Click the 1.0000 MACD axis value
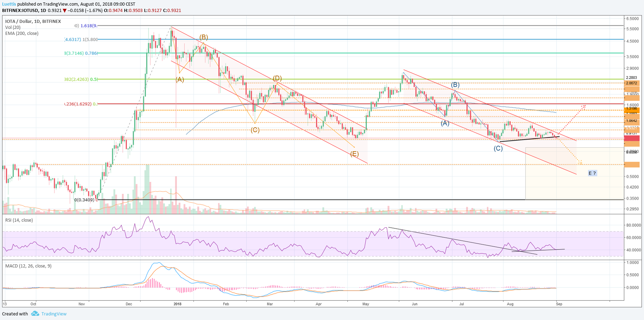Screen dimensions: 644x320 click(x=632, y=263)
